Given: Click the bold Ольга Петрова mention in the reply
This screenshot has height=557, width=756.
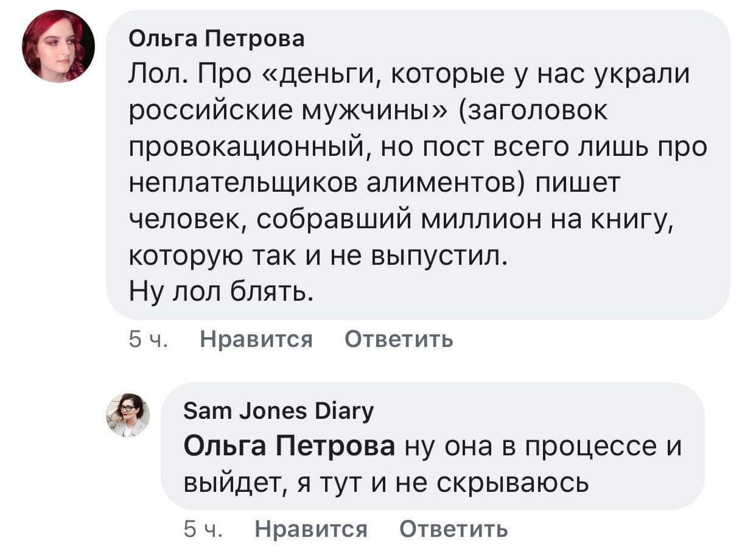Looking at the screenshot, I should coord(289,448).
